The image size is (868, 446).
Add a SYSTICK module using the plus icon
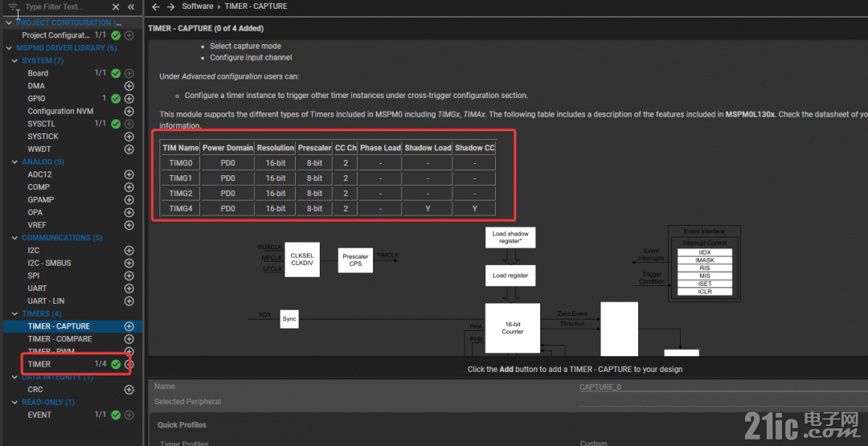click(x=129, y=136)
